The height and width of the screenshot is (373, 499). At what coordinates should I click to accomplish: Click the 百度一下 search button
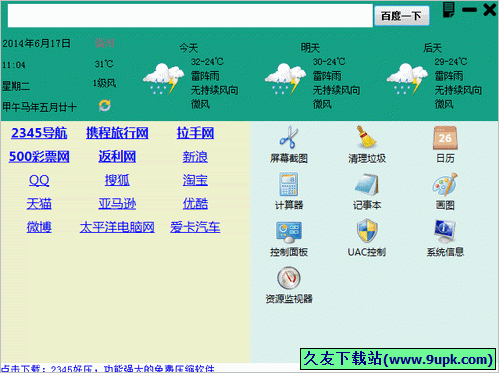tap(402, 16)
